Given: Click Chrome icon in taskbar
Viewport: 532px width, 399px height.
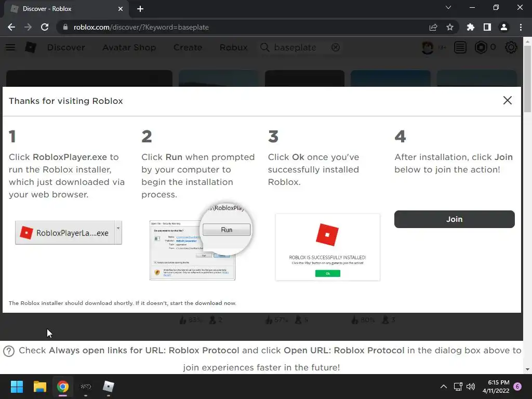Looking at the screenshot, I should point(63,387).
